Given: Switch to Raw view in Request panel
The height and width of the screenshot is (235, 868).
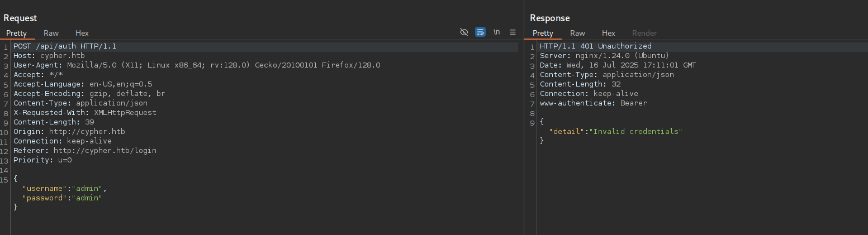Looking at the screenshot, I should pyautogui.click(x=51, y=33).
